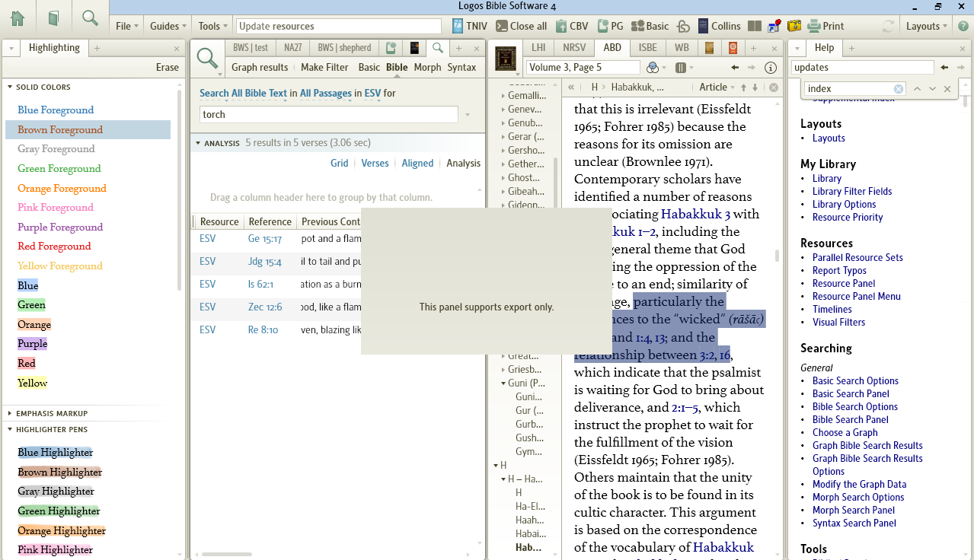
Task: Apply the Yellow solid color highlight
Action: tap(33, 383)
